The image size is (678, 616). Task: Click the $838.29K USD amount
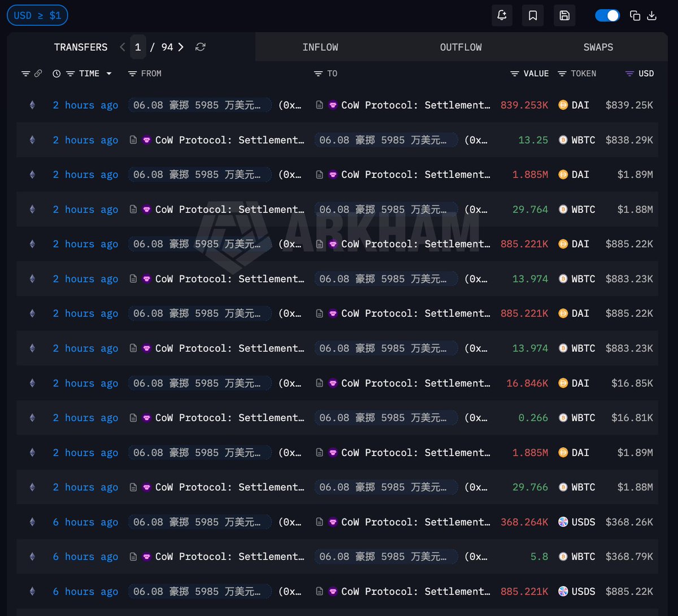(629, 140)
